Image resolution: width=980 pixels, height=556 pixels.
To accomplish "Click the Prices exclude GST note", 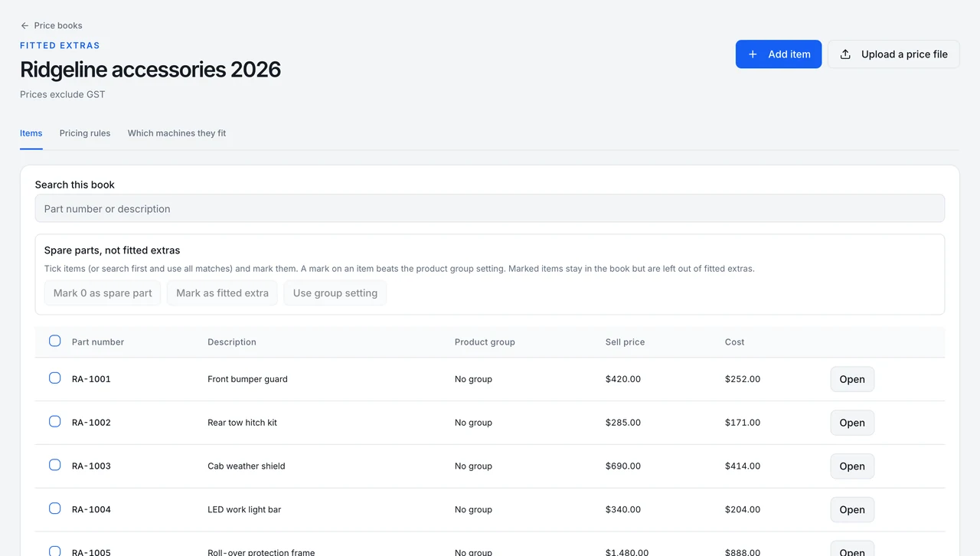I will [63, 95].
